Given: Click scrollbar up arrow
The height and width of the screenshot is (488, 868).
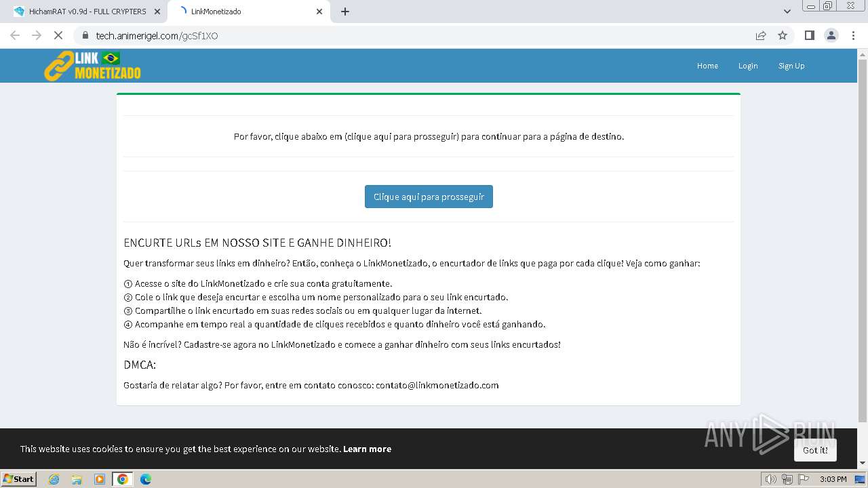Looking at the screenshot, I should 863,54.
